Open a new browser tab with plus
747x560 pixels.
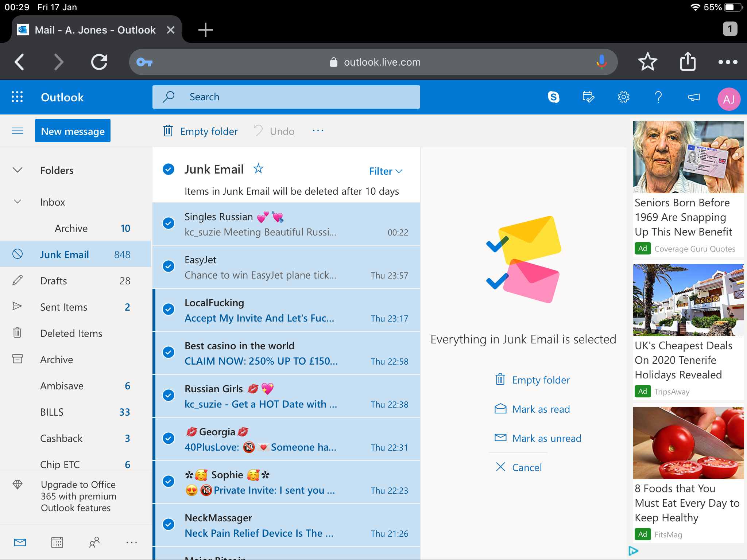pyautogui.click(x=205, y=30)
